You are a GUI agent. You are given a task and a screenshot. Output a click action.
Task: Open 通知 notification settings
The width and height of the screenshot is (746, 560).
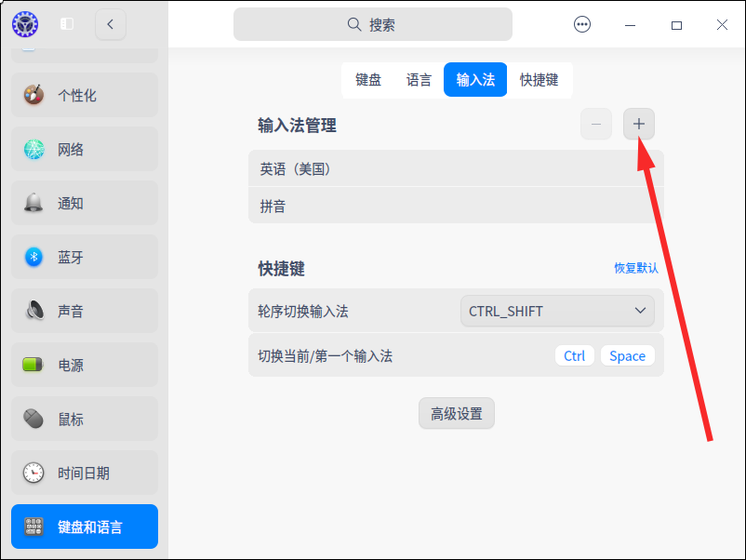85,203
